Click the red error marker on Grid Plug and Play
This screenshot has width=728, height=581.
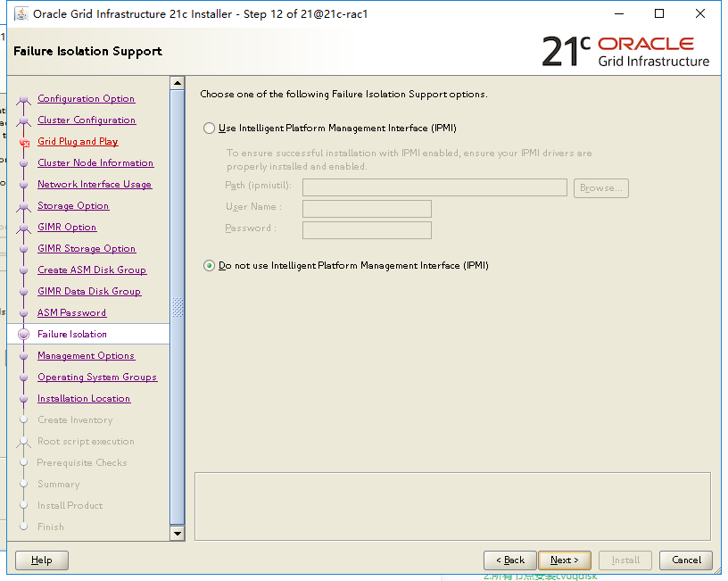click(25, 144)
